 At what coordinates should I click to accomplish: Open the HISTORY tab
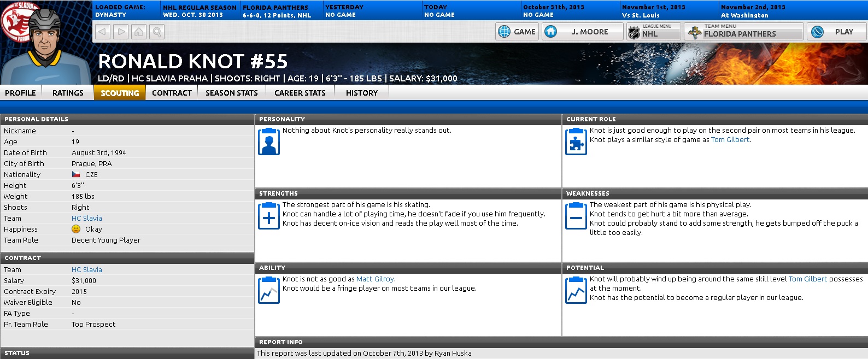click(x=362, y=93)
